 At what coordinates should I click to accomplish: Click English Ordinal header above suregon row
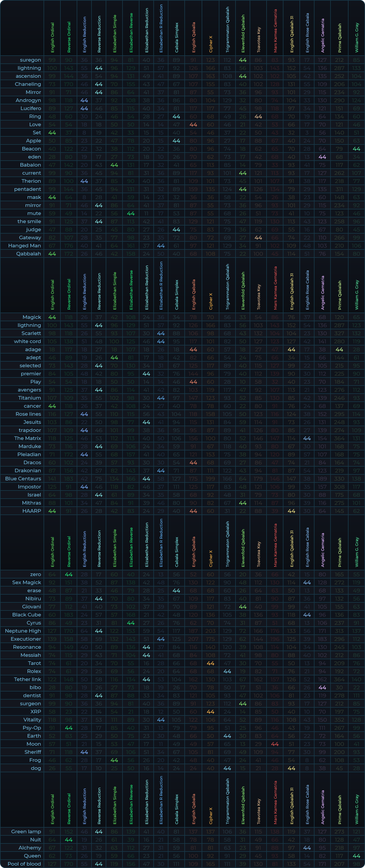(52, 37)
